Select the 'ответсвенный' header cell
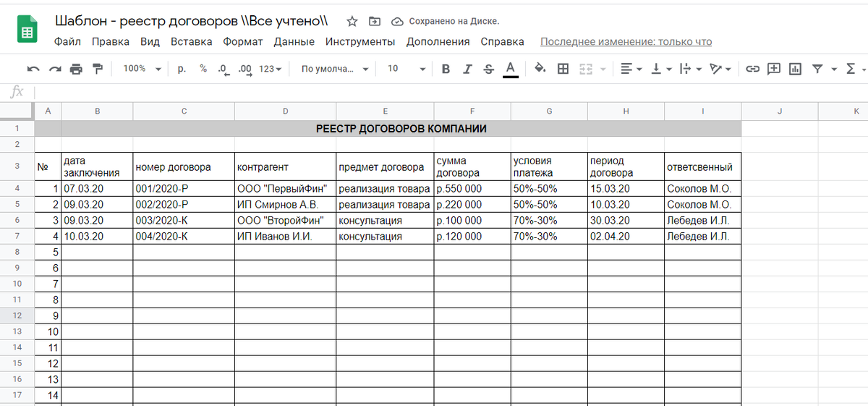Viewport: 868px width, 406px height. [x=703, y=166]
